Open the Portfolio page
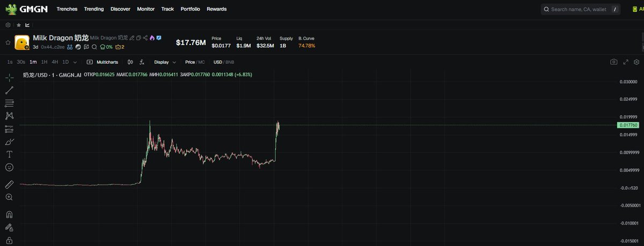Viewport: 644px width, 246px height. [x=191, y=9]
